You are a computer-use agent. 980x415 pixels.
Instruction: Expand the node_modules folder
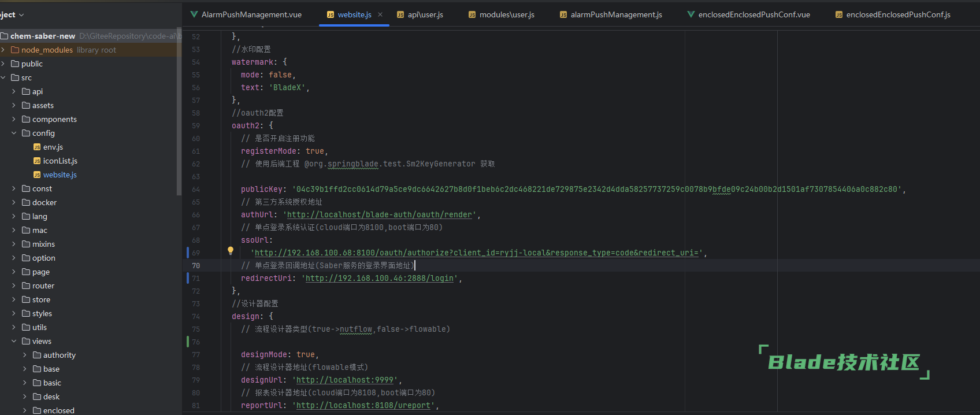[3, 50]
